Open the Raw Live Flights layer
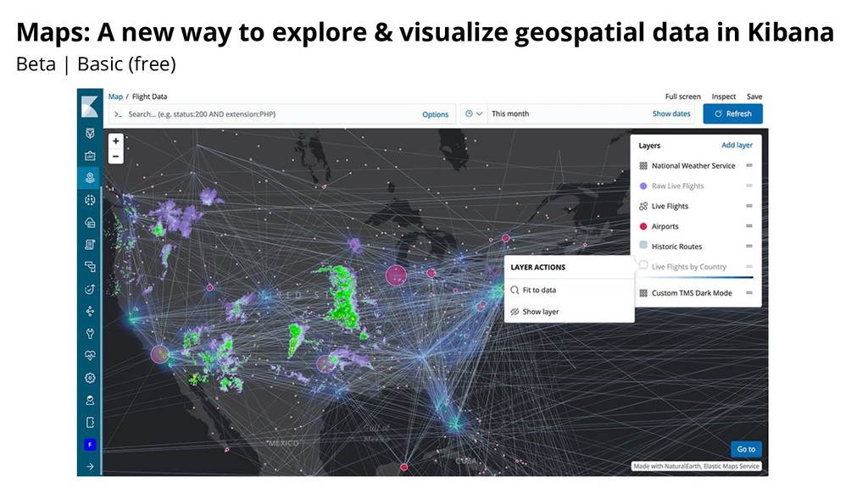 point(677,186)
